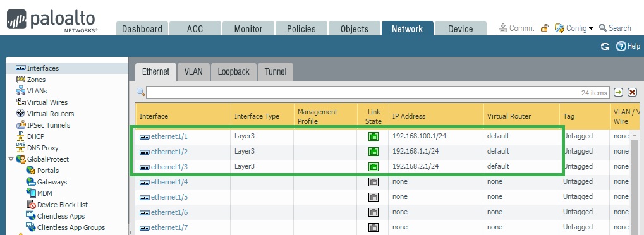Open the Search tool in top bar
Viewport: 644px width, 235px height.
click(x=615, y=28)
